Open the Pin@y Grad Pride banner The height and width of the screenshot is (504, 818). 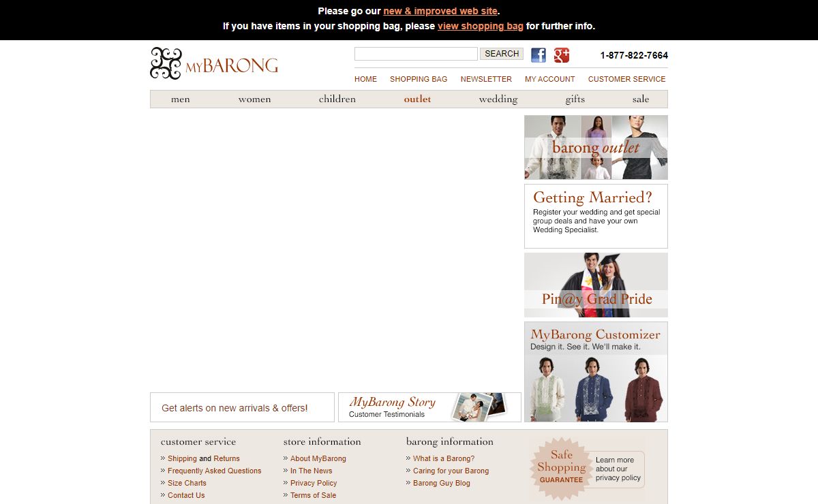coord(596,285)
